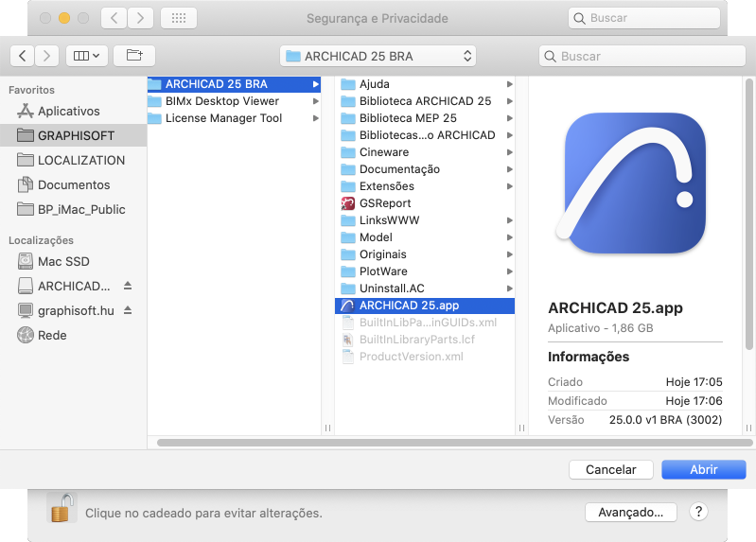The width and height of the screenshot is (756, 542).
Task: Go forward in the Segurança e Privacidade window
Action: point(140,18)
